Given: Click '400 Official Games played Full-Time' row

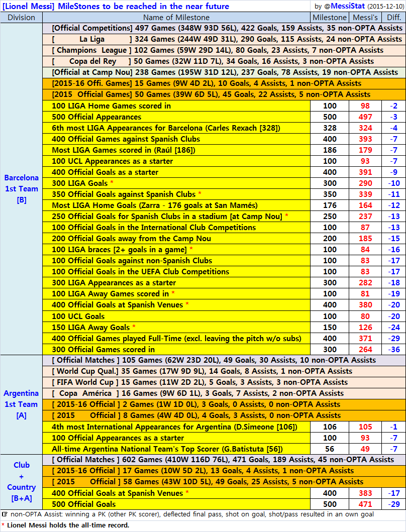Looking at the screenshot, I should (176, 338).
